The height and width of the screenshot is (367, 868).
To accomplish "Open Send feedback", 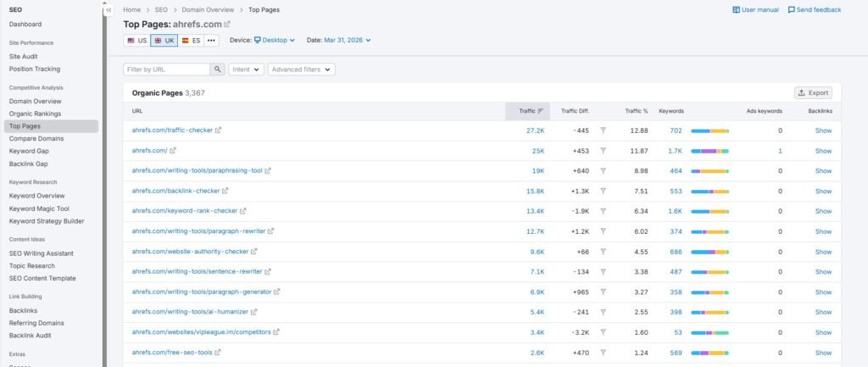I will (815, 10).
